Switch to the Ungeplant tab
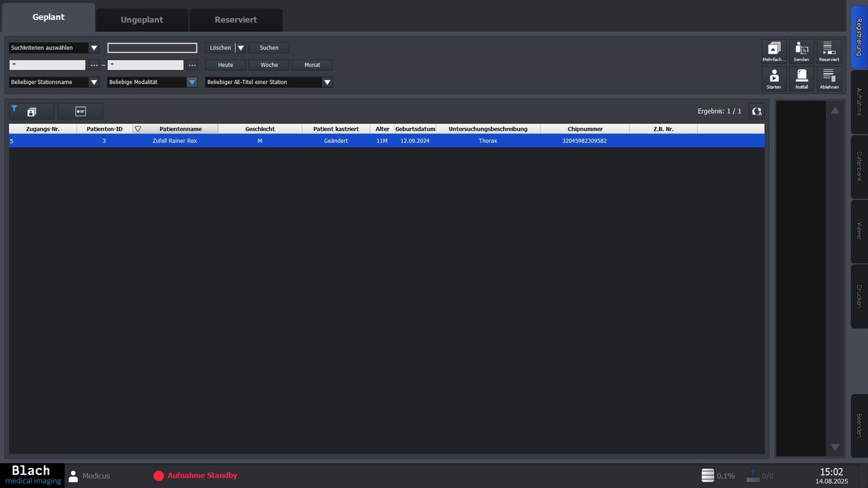Viewport: 868px width, 488px height. tap(142, 20)
